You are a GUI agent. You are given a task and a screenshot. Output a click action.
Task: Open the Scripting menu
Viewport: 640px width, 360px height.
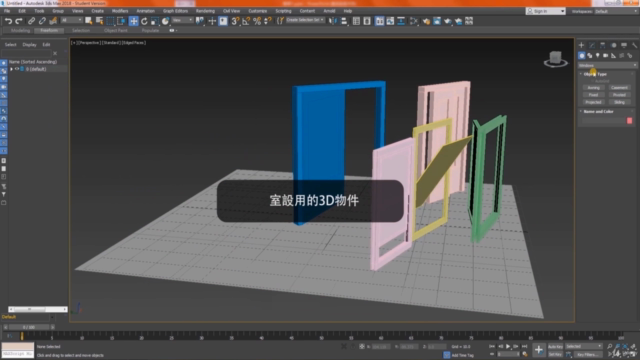[283, 11]
